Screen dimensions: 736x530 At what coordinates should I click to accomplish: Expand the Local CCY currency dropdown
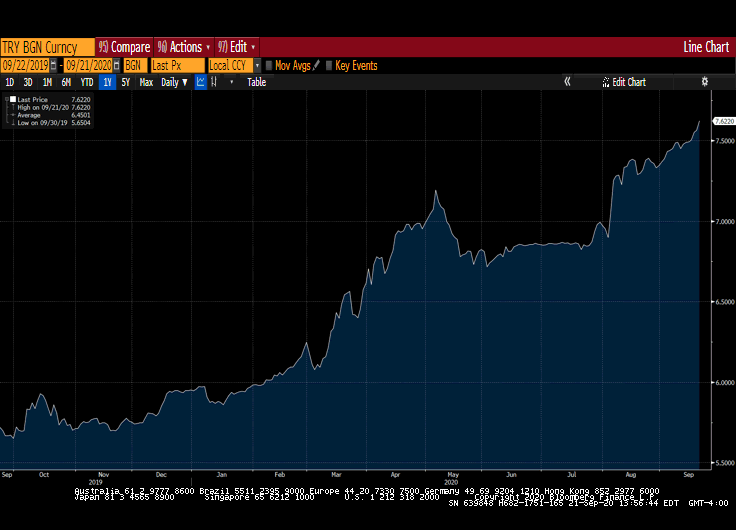(x=257, y=65)
